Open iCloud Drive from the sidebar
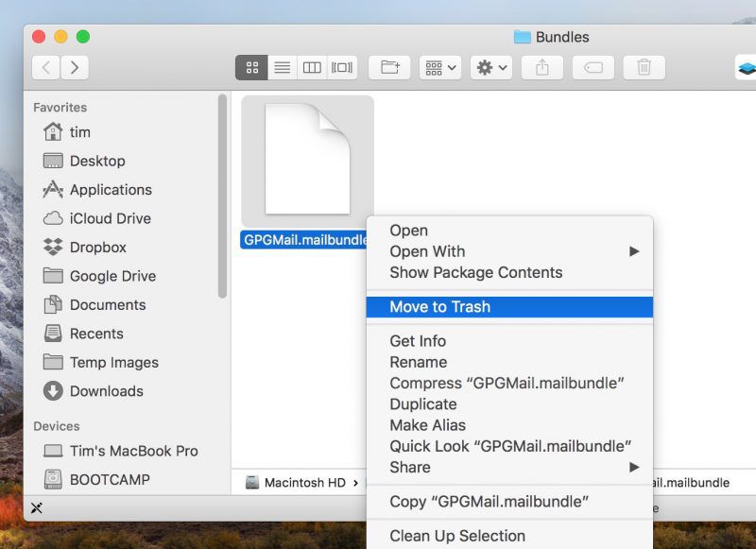 pyautogui.click(x=107, y=218)
